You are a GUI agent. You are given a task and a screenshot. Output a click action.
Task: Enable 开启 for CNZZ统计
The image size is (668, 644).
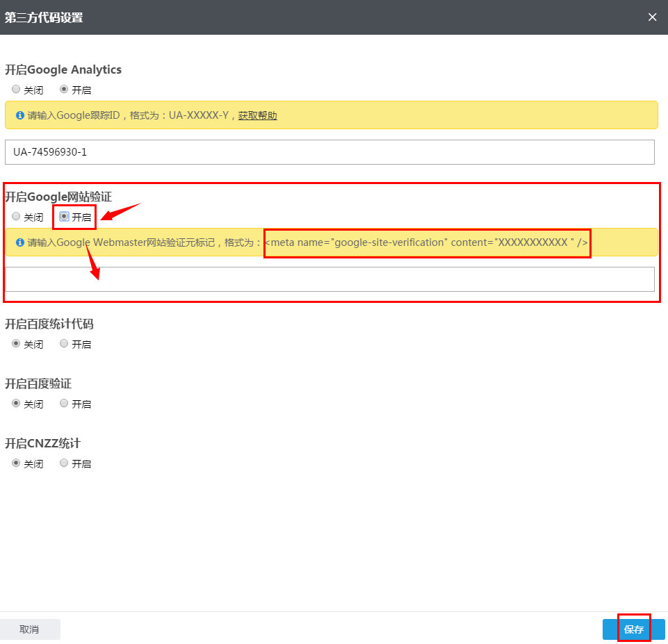pyautogui.click(x=65, y=463)
